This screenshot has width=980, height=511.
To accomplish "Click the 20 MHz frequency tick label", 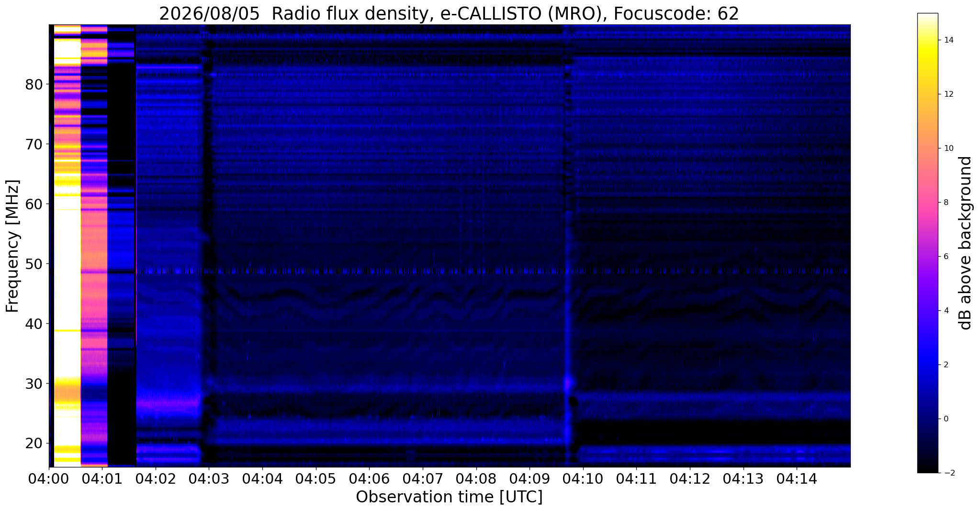I will [x=34, y=443].
